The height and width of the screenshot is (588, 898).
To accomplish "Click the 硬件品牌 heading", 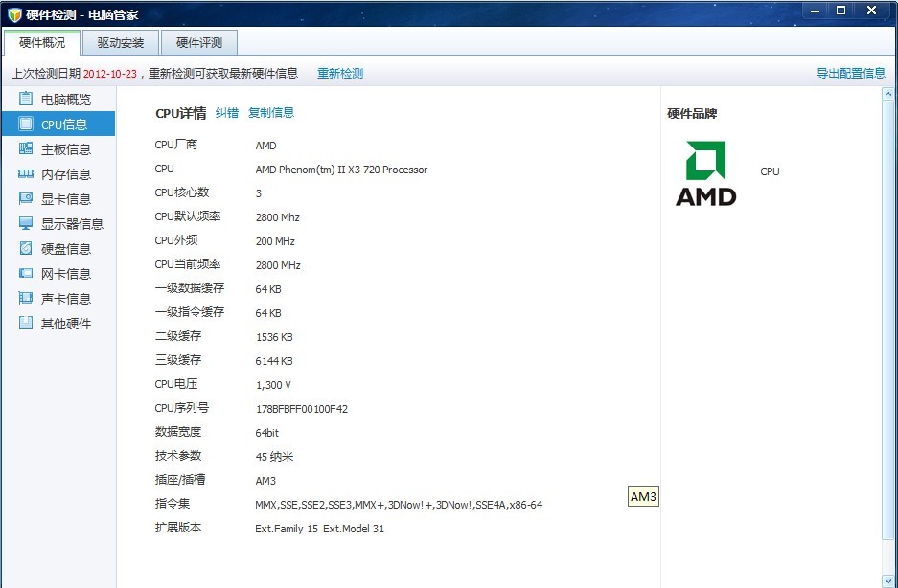I will (692, 113).
